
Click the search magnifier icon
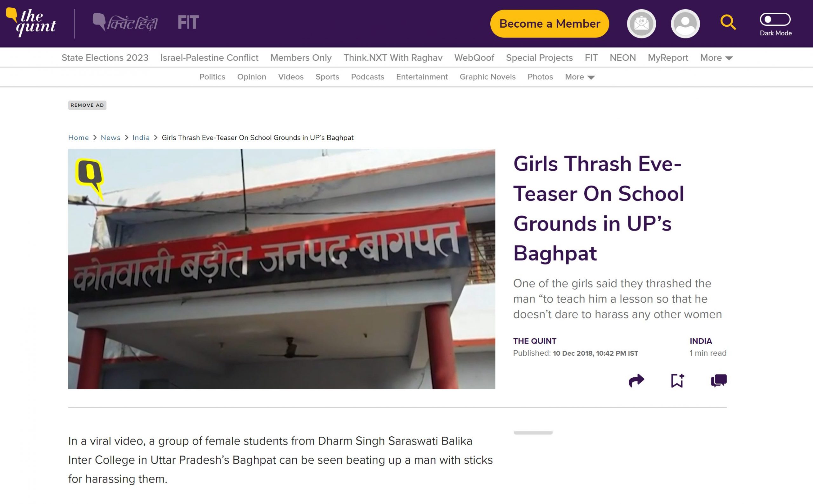point(728,23)
